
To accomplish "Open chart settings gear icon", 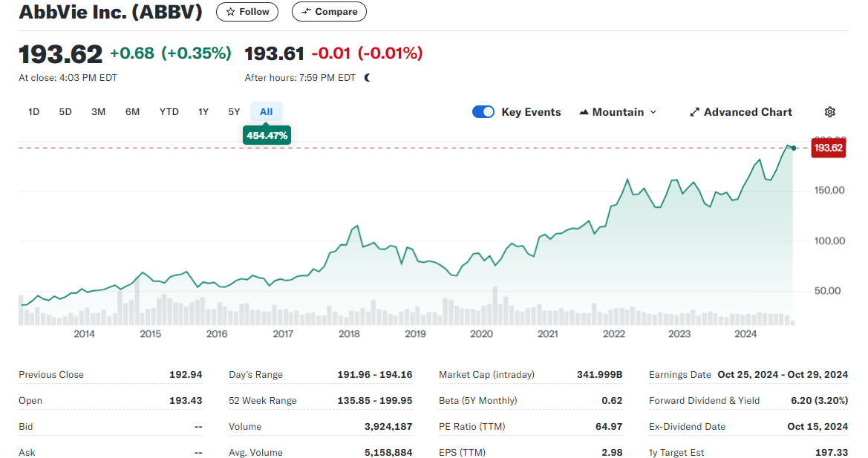I will [x=829, y=112].
